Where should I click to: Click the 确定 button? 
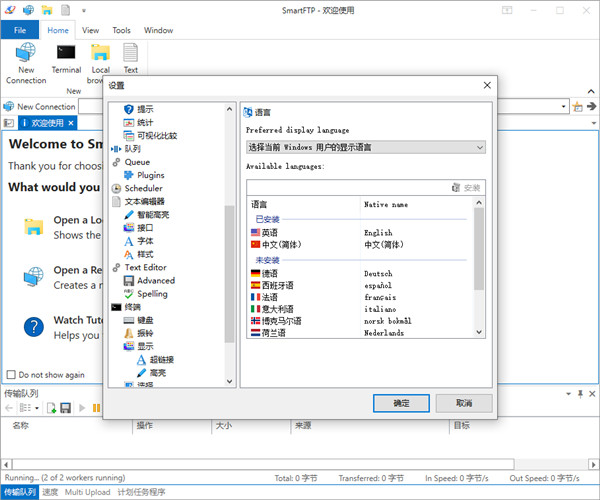[x=401, y=403]
